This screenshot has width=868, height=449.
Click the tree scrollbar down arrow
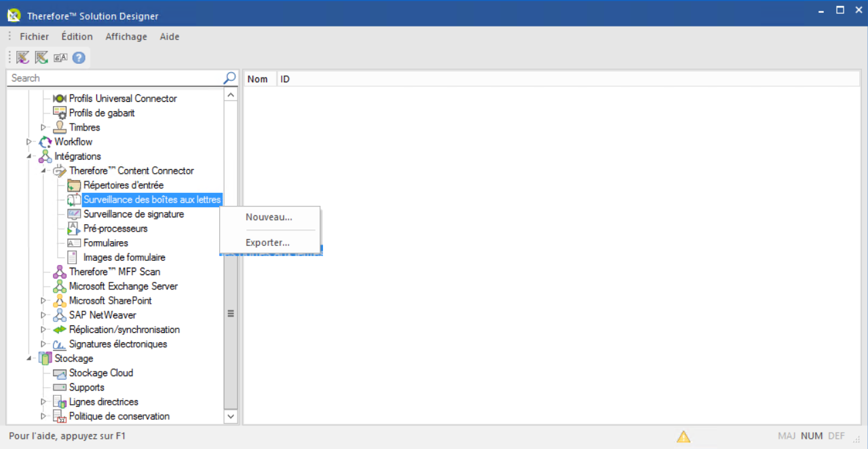pos(231,416)
